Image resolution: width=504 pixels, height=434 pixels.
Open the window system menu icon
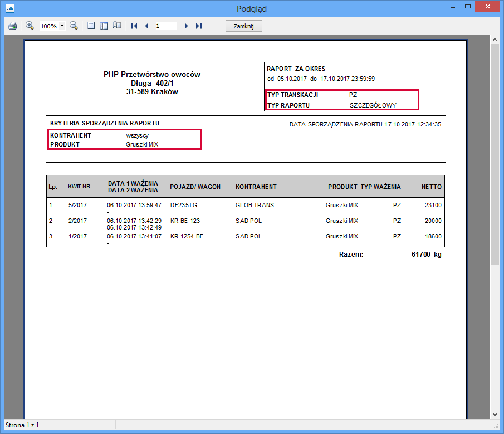pyautogui.click(x=9, y=8)
